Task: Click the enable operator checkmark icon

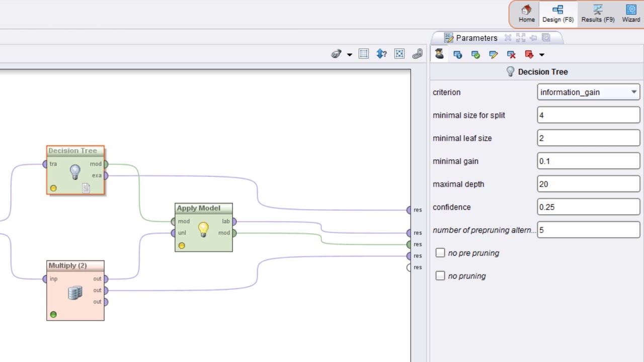Action: coord(475,54)
